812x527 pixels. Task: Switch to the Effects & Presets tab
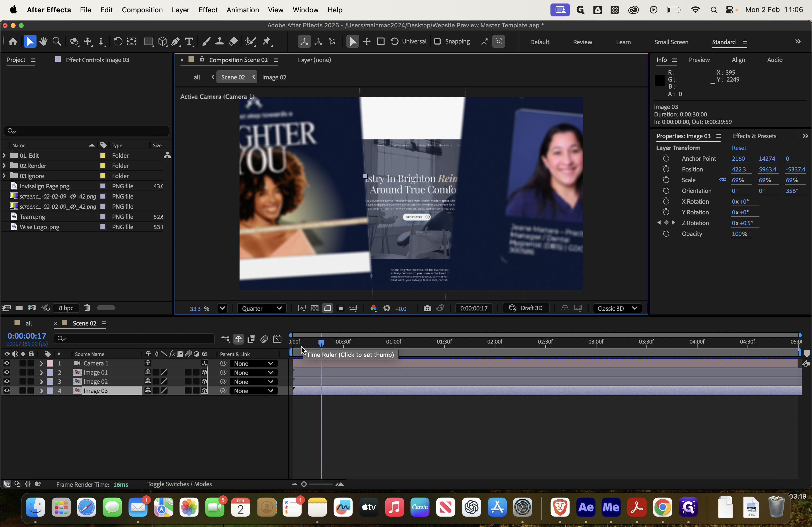point(754,136)
